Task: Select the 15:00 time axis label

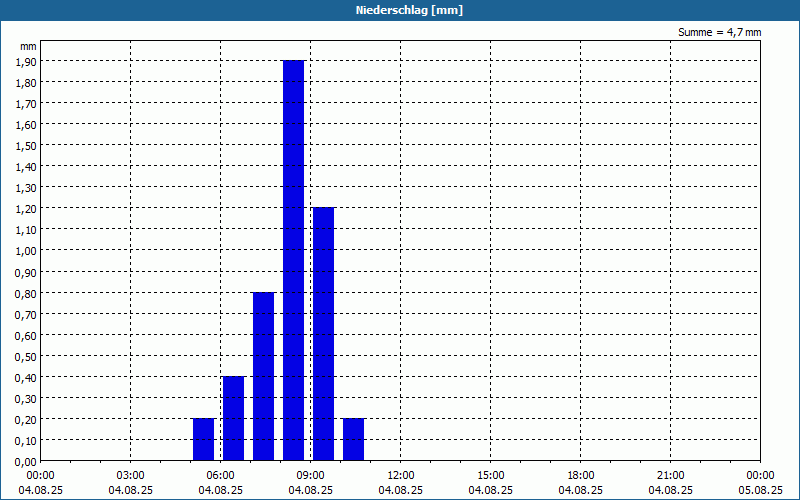Action: pos(490,475)
